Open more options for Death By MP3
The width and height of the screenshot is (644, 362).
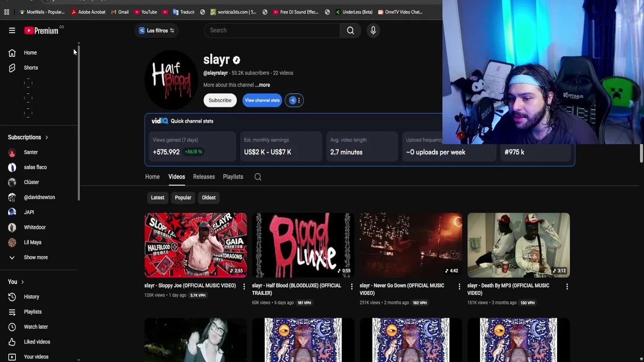pyautogui.click(x=567, y=287)
